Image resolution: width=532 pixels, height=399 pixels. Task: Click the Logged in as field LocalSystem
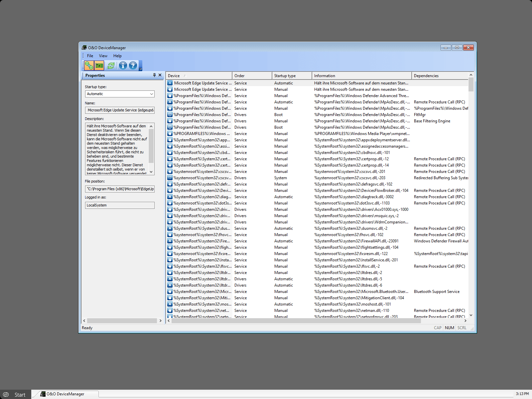click(120, 205)
